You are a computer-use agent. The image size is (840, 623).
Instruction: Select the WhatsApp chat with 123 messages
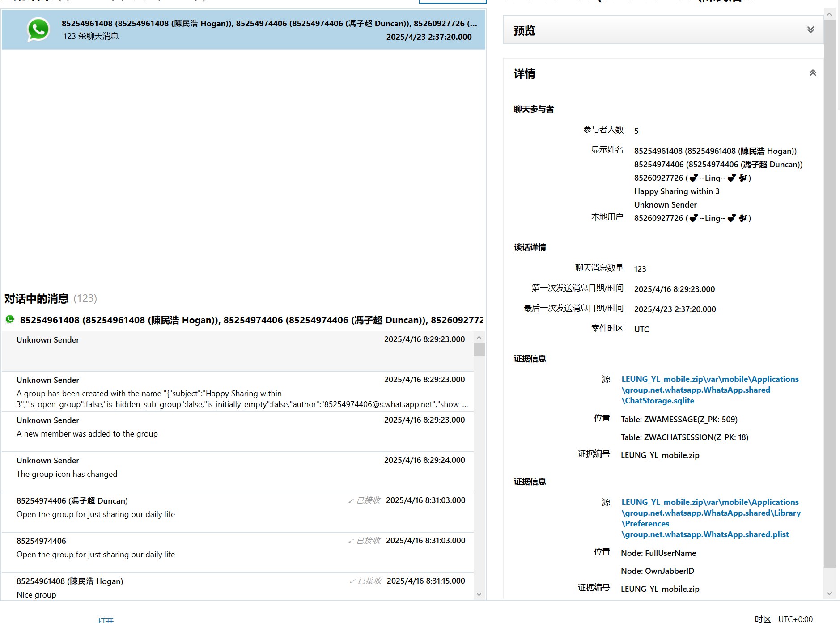(x=244, y=30)
